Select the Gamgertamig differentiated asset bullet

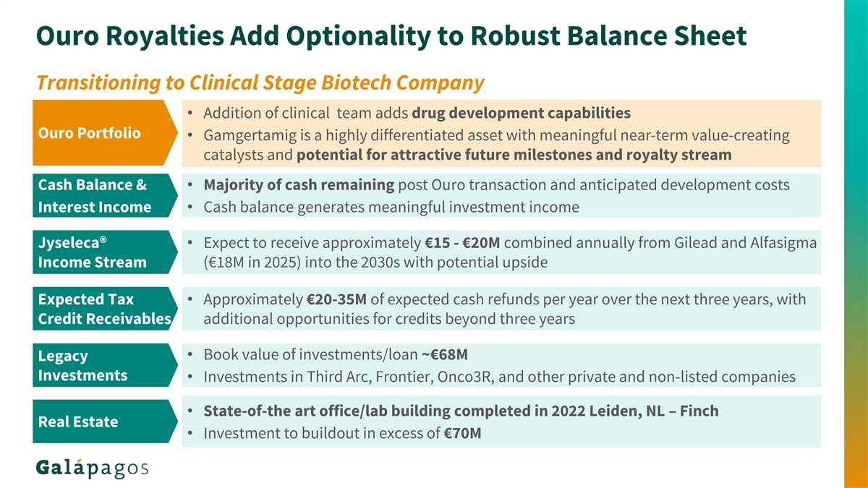496,145
